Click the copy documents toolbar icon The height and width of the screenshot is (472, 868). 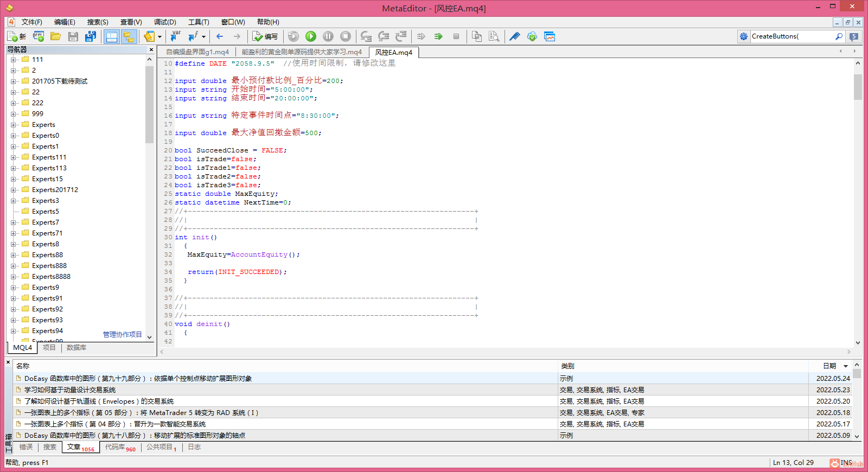point(477,36)
